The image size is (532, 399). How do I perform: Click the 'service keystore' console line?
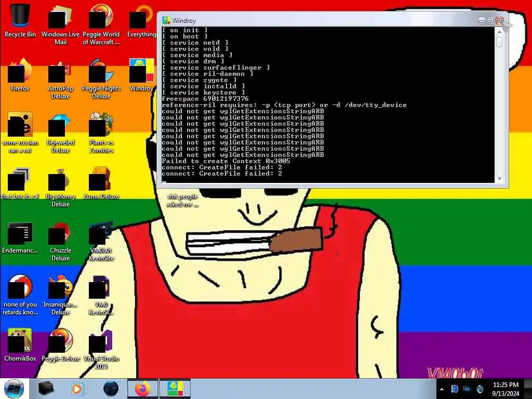pyautogui.click(x=203, y=92)
